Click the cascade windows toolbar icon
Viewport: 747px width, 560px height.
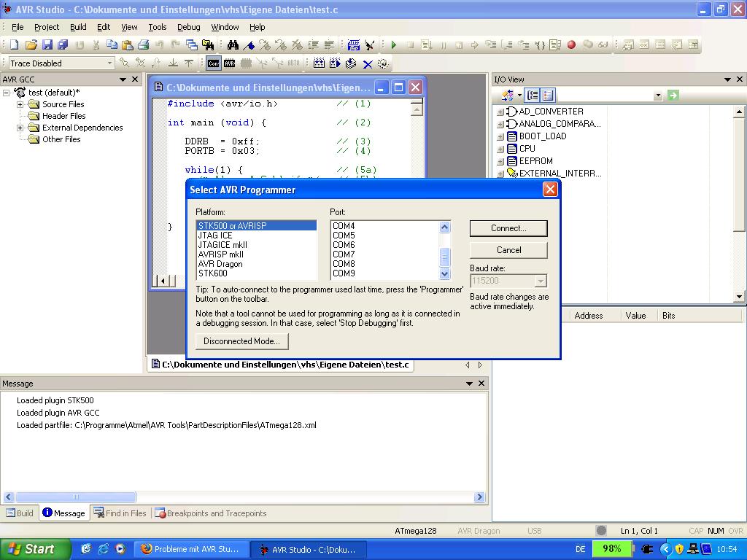tap(192, 44)
